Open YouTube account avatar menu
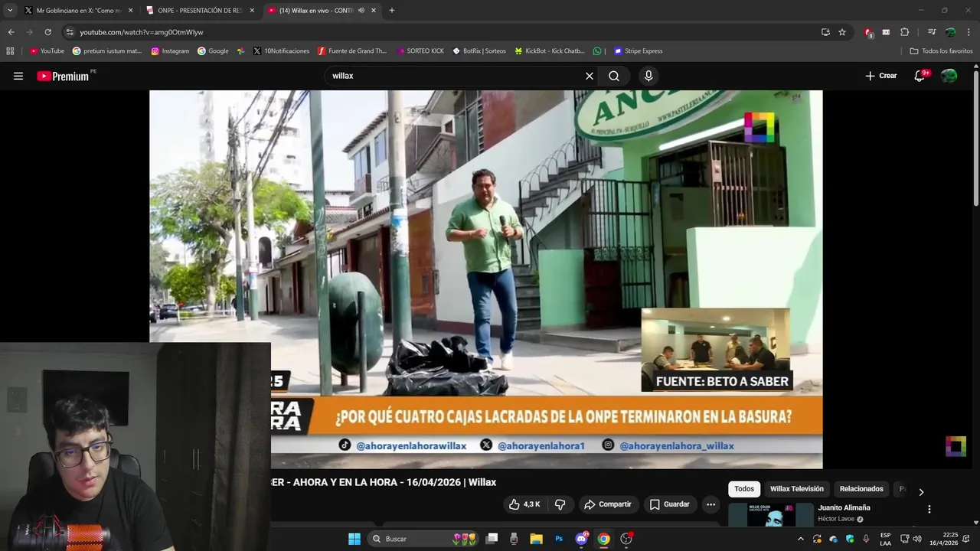 click(949, 76)
